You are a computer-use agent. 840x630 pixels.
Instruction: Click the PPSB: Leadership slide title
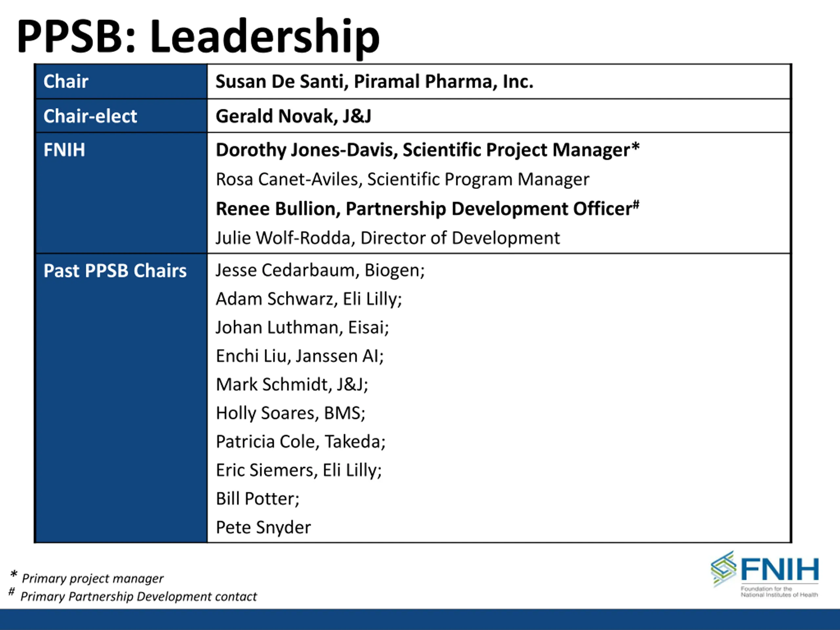tap(198, 36)
